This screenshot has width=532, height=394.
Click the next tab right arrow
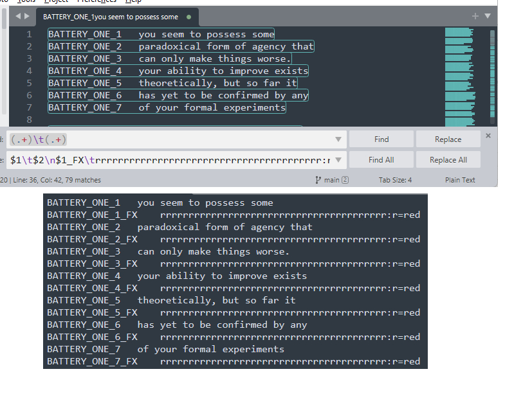click(26, 16)
